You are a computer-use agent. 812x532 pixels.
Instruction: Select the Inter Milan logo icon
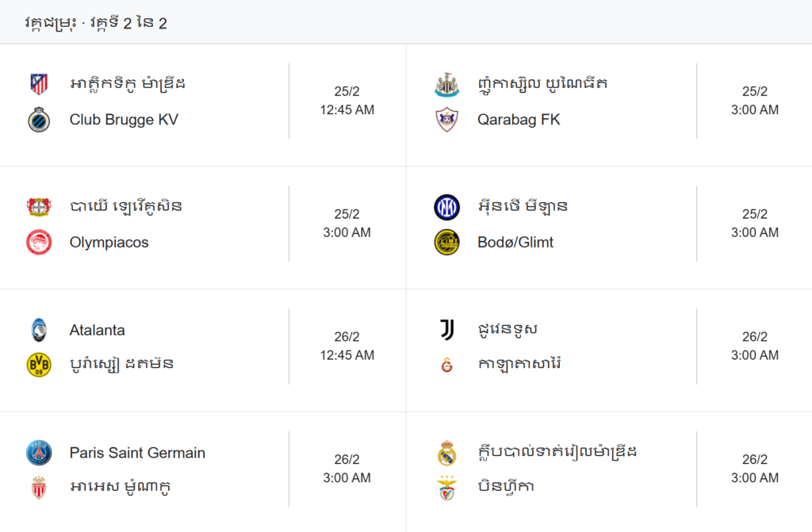[x=446, y=207]
